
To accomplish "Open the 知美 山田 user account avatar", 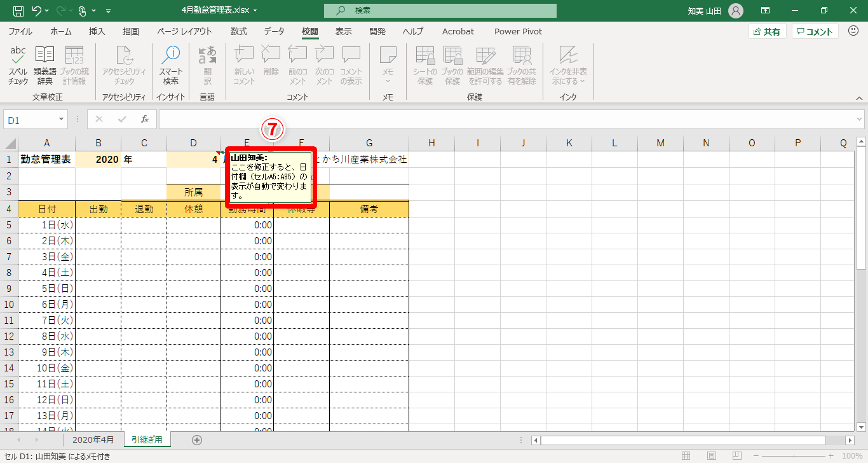I will pos(736,11).
